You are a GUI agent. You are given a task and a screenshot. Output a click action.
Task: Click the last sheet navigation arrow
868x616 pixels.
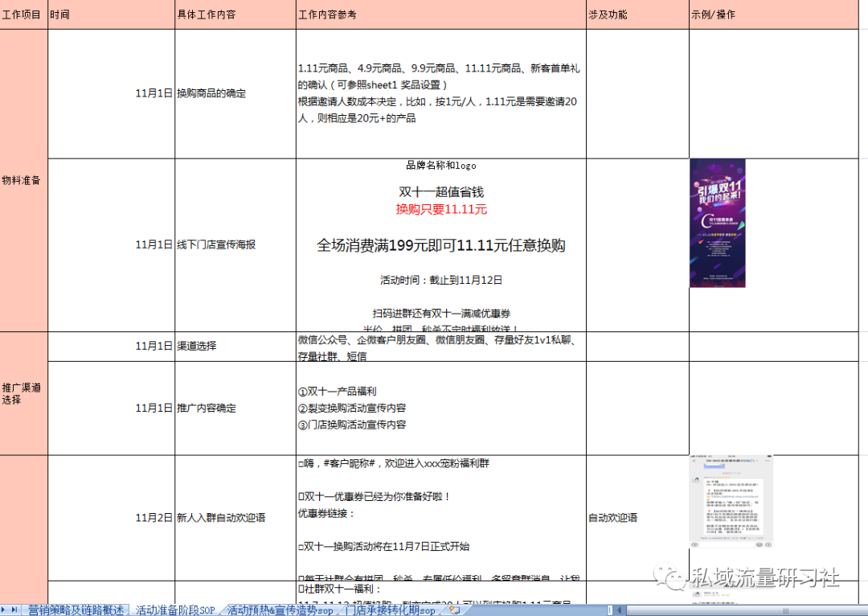click(14, 610)
